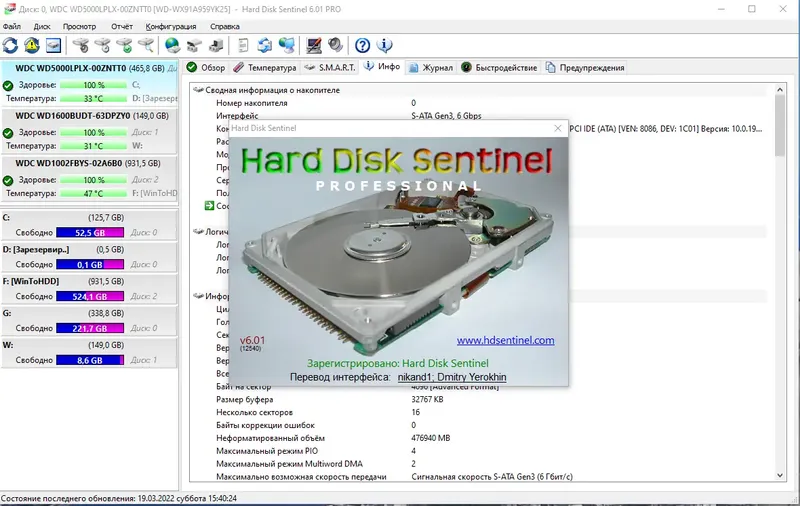Switch to the Журнал tab
Image resolution: width=800 pixels, height=506 pixels.
tap(431, 67)
